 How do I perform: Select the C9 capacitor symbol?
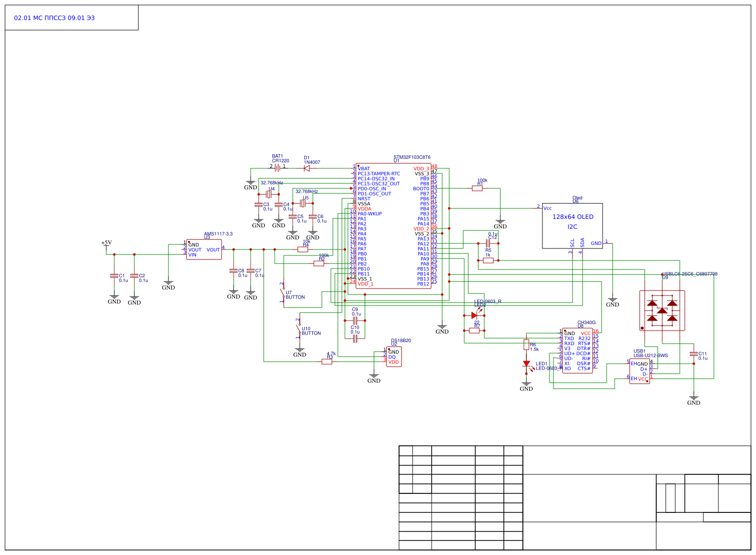355,321
